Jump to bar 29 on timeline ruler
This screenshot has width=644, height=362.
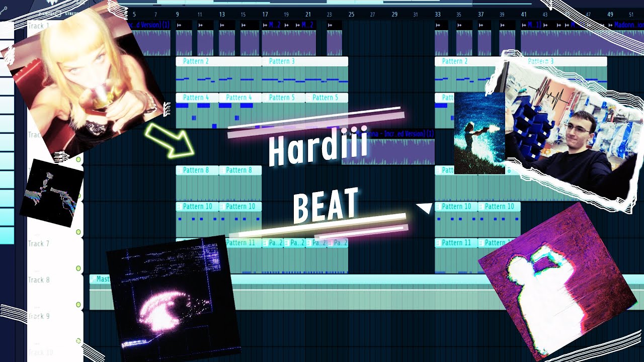(394, 15)
